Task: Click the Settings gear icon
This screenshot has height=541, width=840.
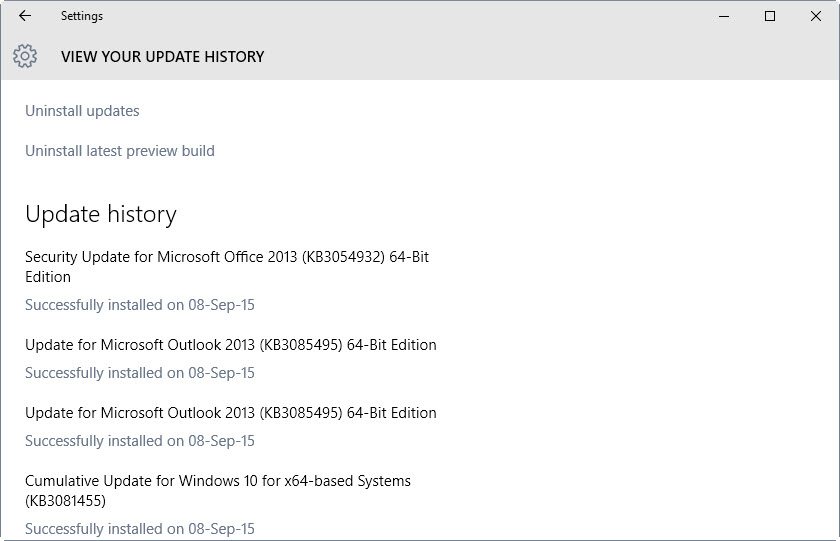Action: 25,56
